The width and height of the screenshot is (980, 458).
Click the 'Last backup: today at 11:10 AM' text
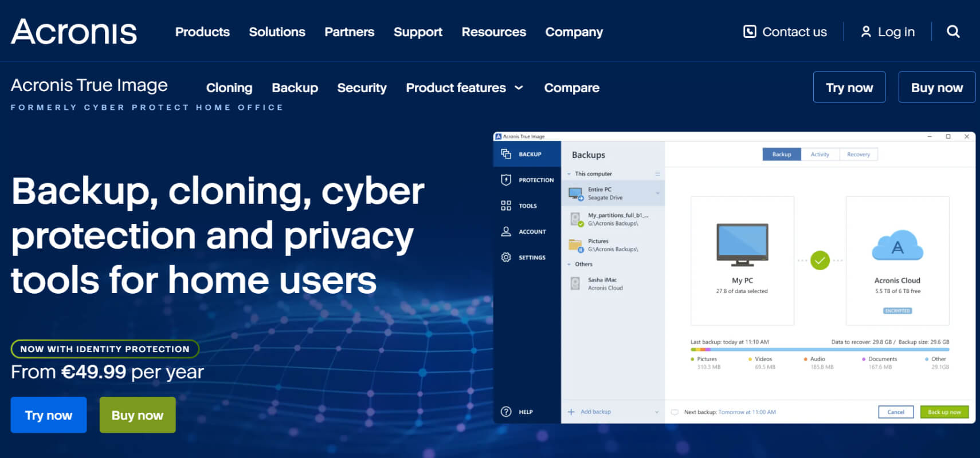coord(730,342)
